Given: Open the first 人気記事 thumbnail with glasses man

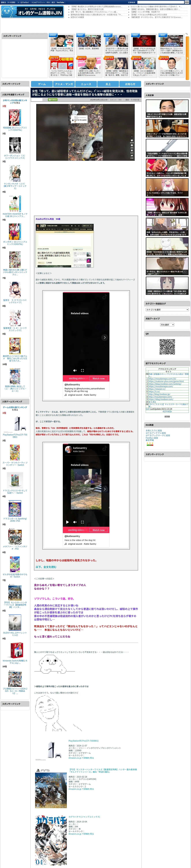Looking at the screenshot, I should coord(167,108).
